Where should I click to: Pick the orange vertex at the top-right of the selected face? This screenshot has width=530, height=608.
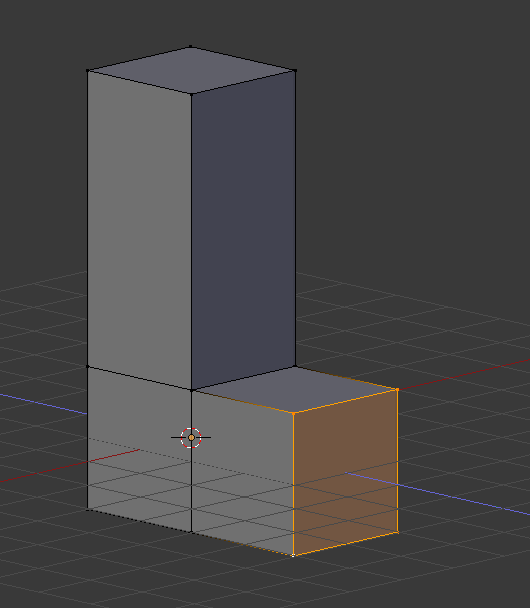point(398,389)
